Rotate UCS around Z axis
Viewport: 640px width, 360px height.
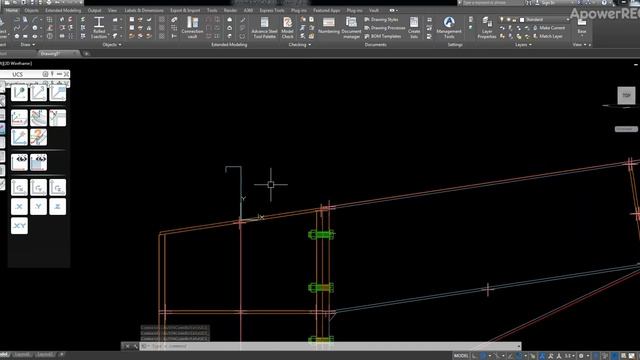pyautogui.click(x=58, y=187)
